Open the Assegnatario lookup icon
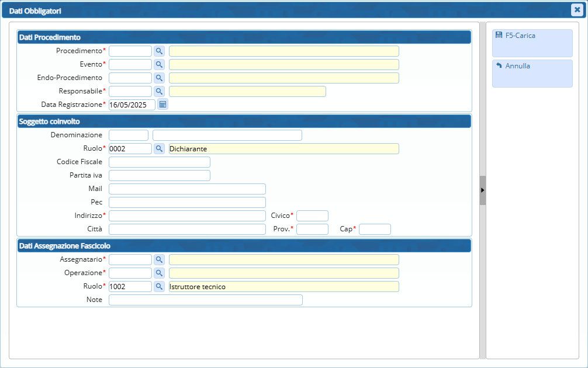588x368 pixels. click(x=159, y=259)
